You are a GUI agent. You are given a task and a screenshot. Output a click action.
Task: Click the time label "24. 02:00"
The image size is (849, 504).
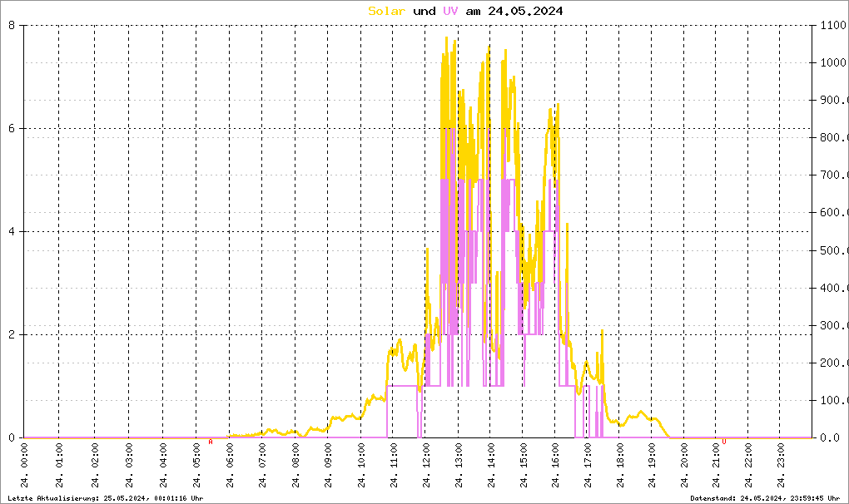[95, 466]
